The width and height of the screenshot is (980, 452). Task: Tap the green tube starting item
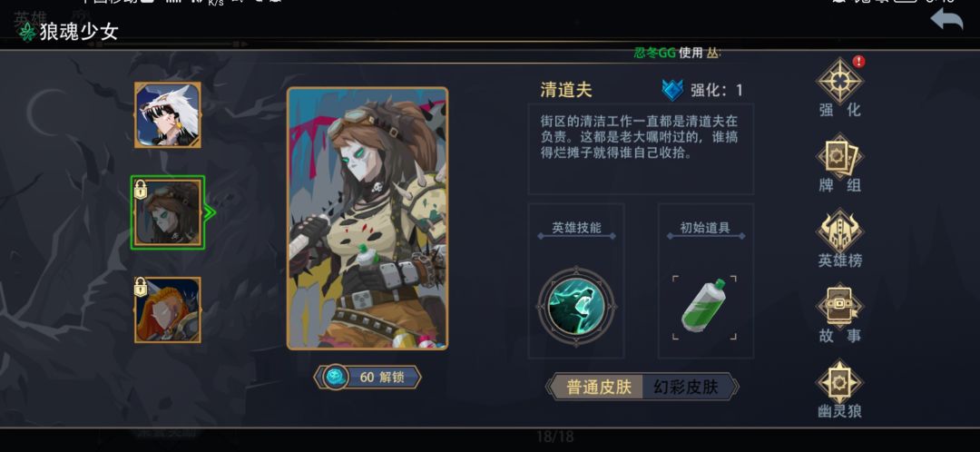(704, 307)
